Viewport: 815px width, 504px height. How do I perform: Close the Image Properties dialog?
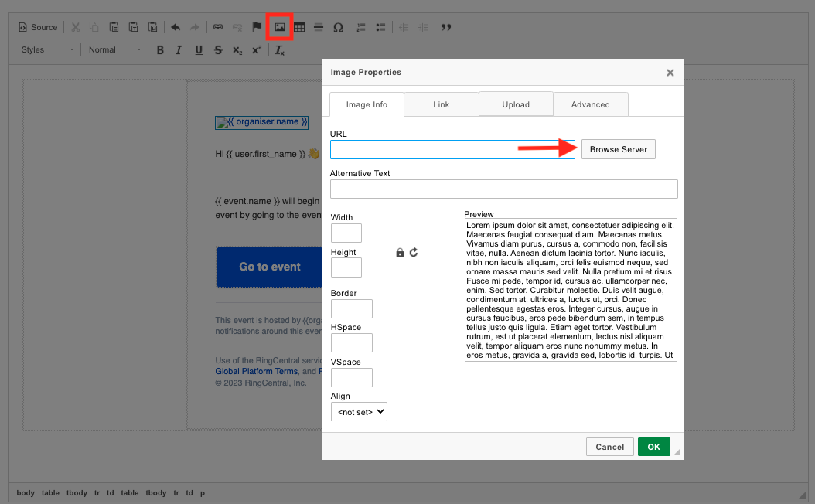pos(670,73)
